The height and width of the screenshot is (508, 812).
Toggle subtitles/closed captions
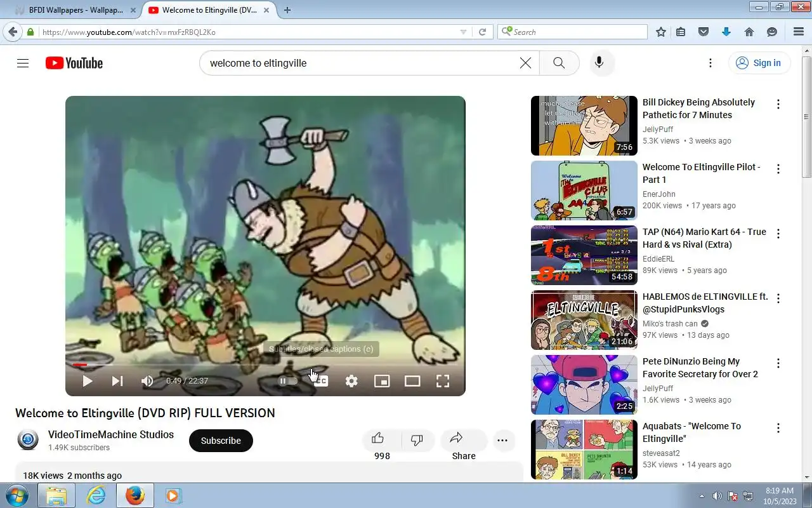[321, 381]
